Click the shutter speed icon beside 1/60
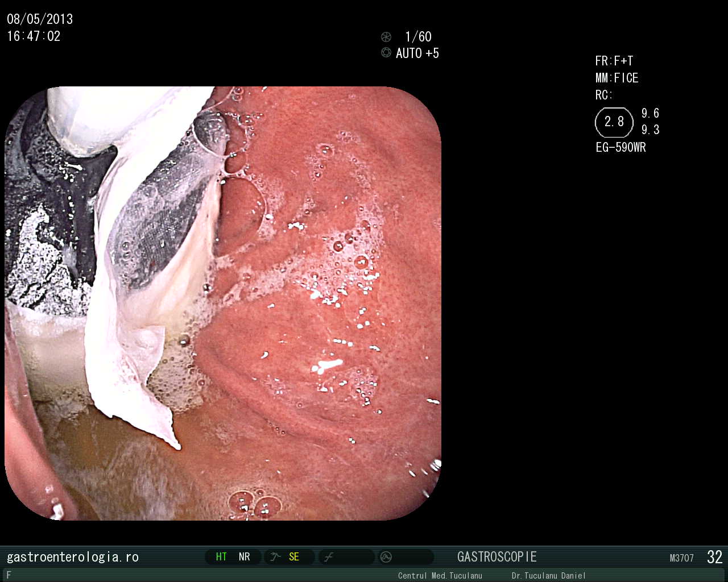This screenshot has height=582, width=728. pos(386,37)
